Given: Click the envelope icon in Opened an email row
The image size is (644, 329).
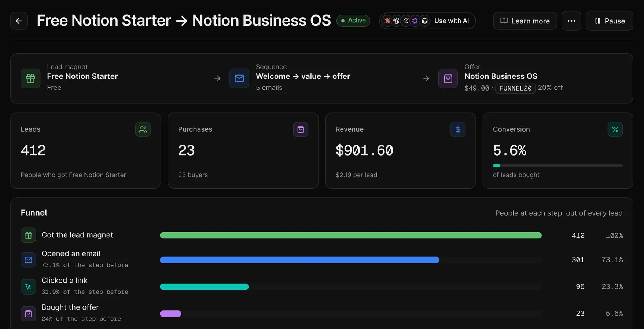Looking at the screenshot, I should [28, 260].
